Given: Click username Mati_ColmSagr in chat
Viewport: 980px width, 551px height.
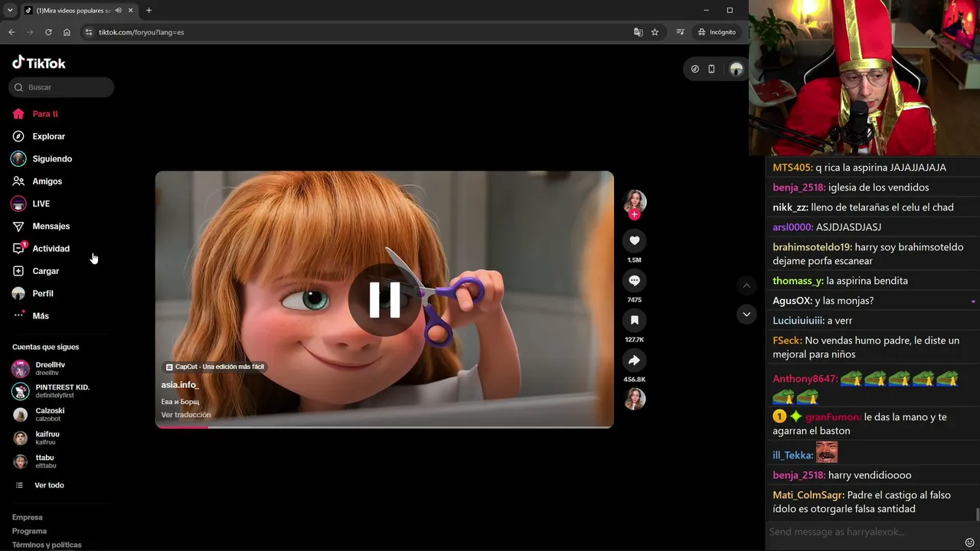Looking at the screenshot, I should point(808,495).
